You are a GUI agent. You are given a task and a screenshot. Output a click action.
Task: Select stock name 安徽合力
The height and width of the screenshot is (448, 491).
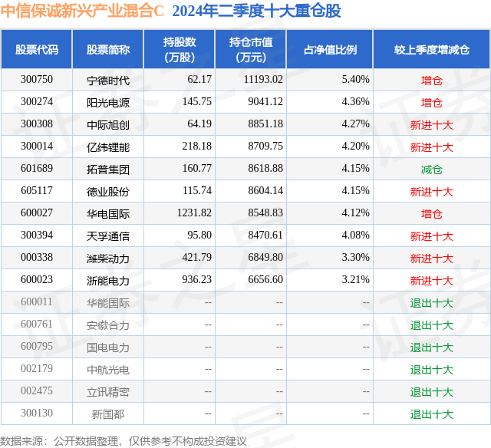tap(108, 325)
